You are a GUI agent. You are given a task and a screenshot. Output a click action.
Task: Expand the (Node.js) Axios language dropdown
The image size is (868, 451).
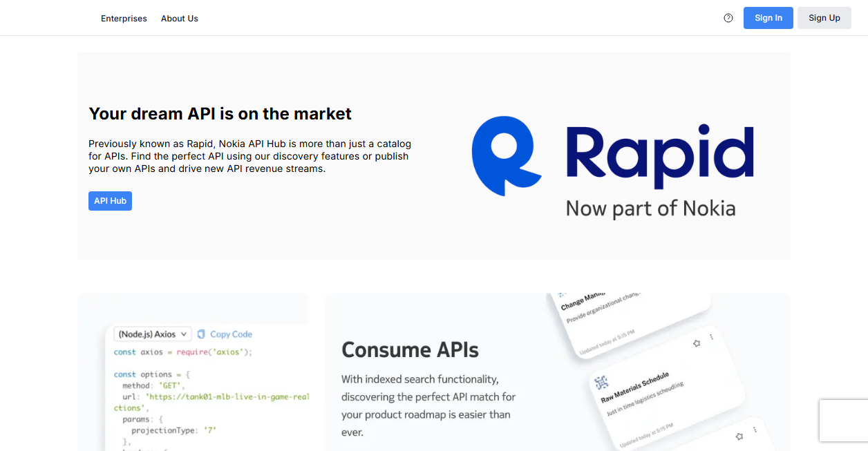[x=152, y=334]
